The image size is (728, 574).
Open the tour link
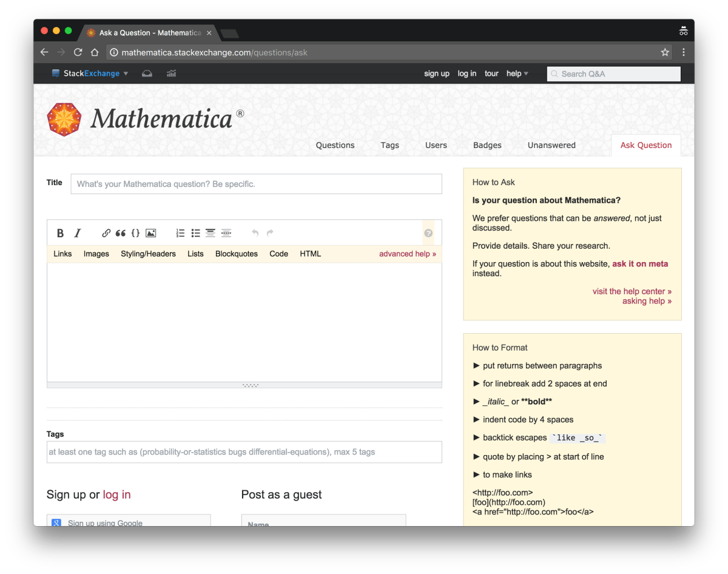click(x=491, y=73)
